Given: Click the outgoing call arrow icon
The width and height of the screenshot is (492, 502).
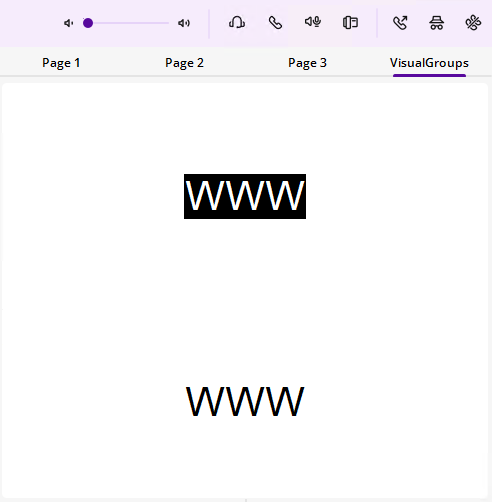Looking at the screenshot, I should pos(400,23).
